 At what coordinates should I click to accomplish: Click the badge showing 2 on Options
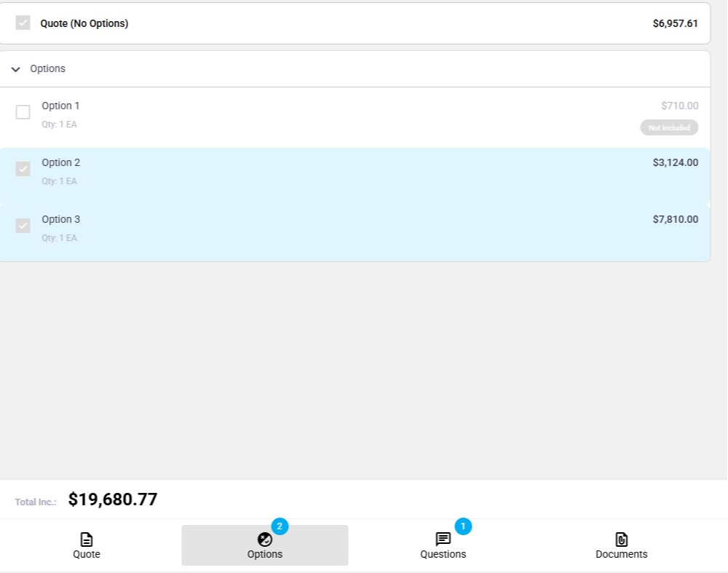click(279, 526)
